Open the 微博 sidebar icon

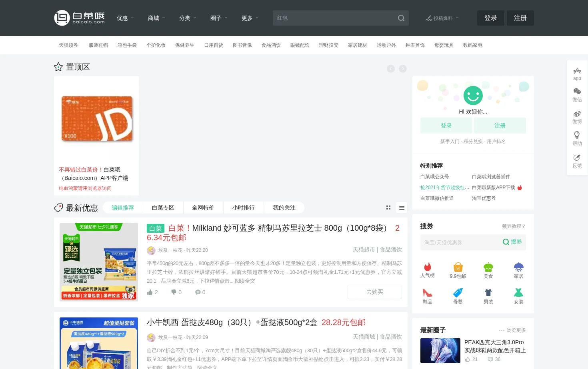point(577,117)
